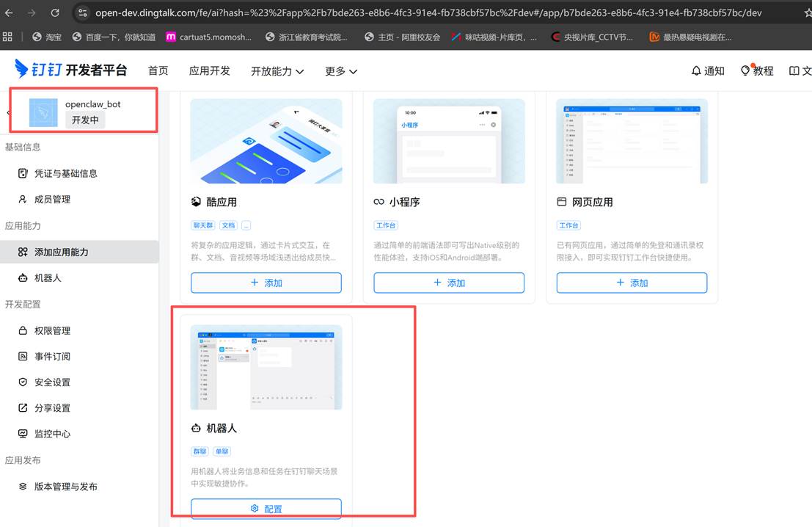Screen dimensions: 812x527
Task: Click the openclaw_bot app avatar icon
Action: pyautogui.click(x=43, y=112)
